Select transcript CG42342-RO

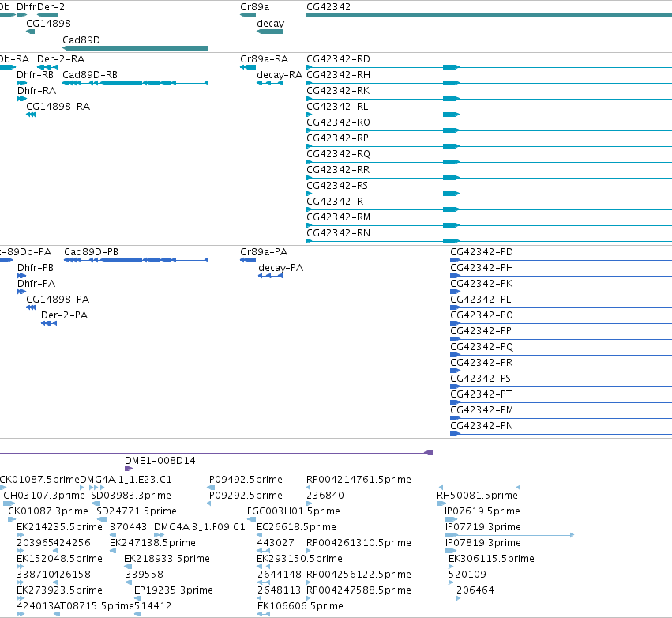(338, 122)
